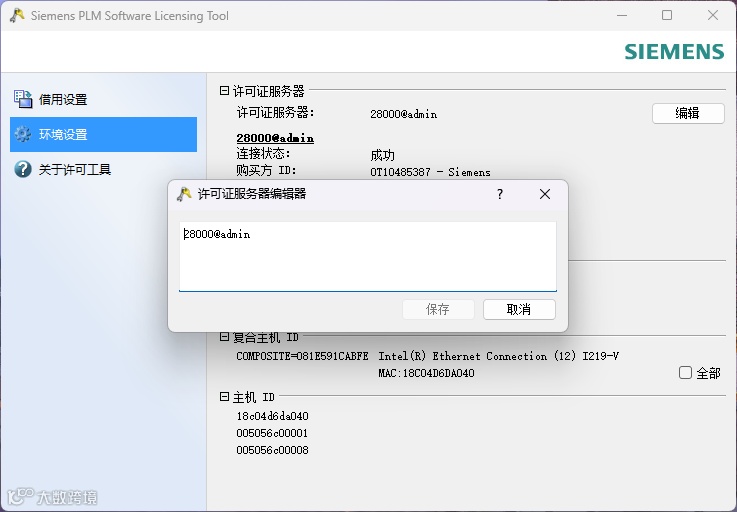Screen dimensions: 737x512
Task: Close the 许可证服务器编辑器 dialog
Action: point(545,194)
